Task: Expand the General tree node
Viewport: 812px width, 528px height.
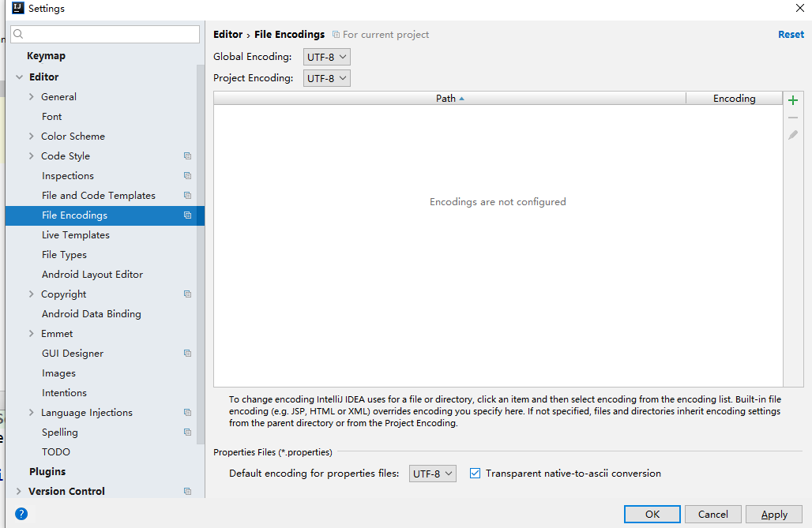Action: click(x=31, y=97)
